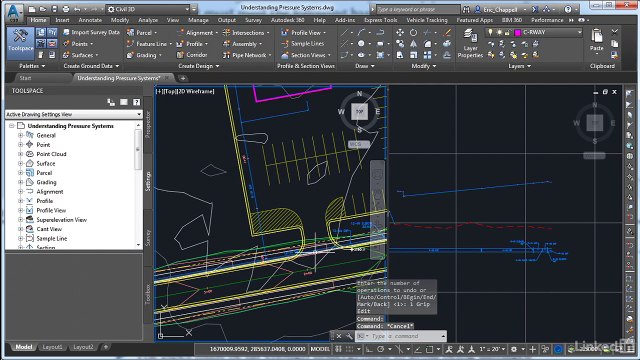
Task: Switch to the Analyze ribbon tab
Action: 148,20
